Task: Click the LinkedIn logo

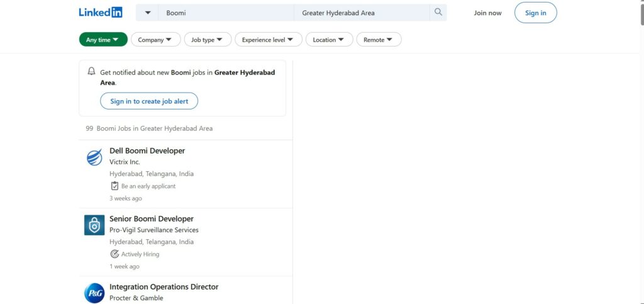Action: (101, 13)
